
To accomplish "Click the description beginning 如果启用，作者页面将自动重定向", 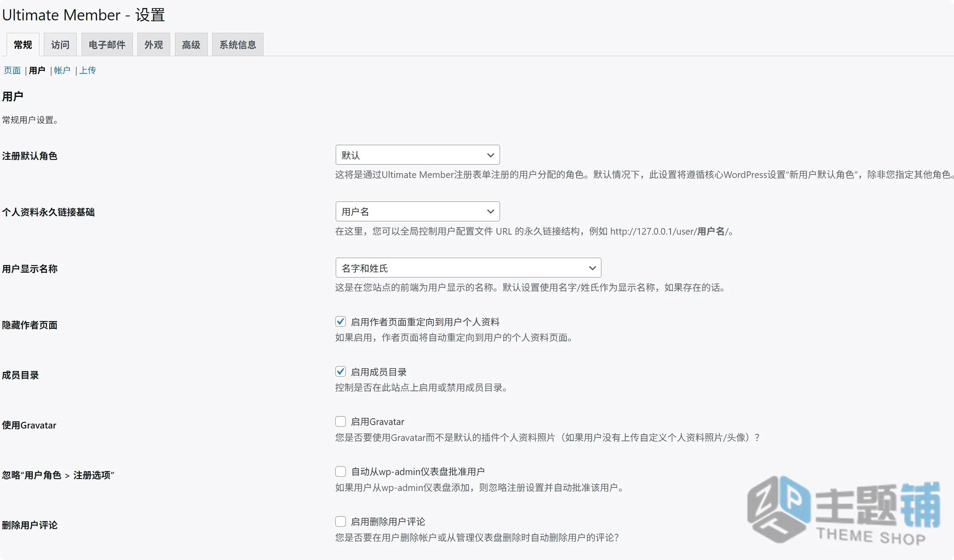I will (x=454, y=338).
